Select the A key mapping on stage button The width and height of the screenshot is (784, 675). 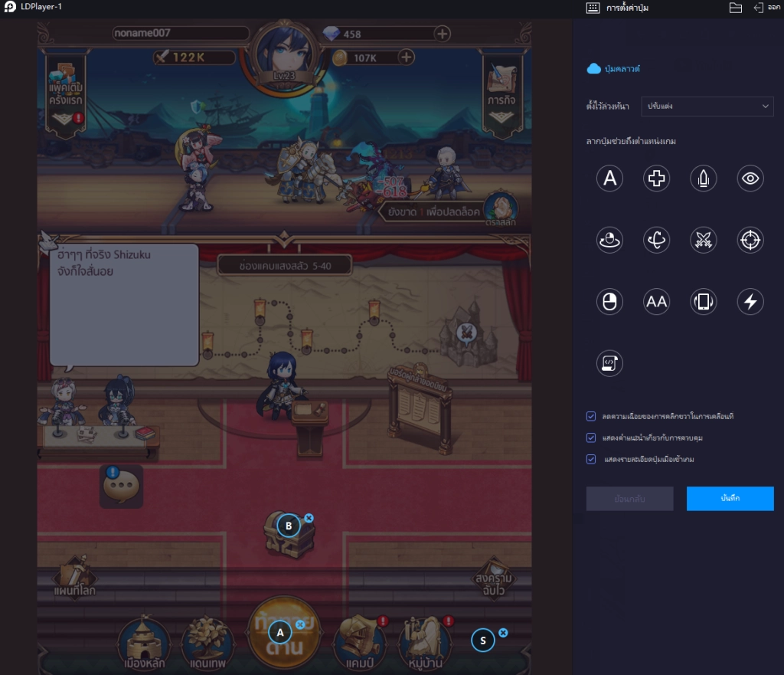tap(280, 632)
